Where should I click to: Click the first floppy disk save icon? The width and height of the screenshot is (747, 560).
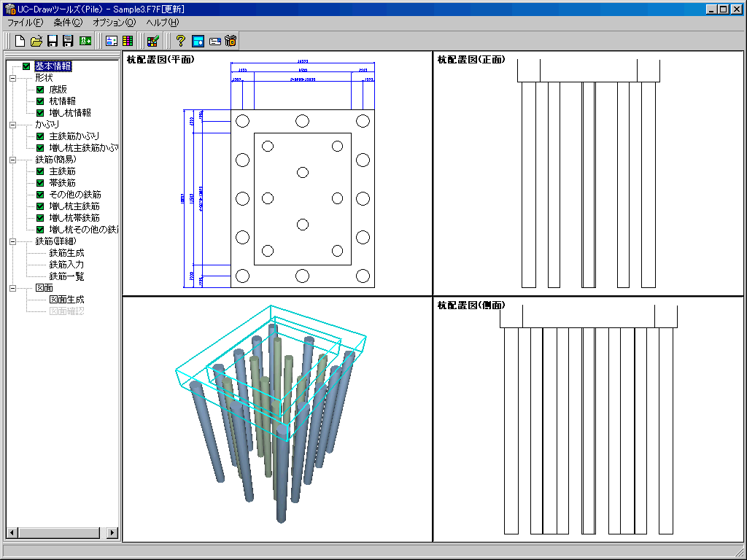pos(53,41)
